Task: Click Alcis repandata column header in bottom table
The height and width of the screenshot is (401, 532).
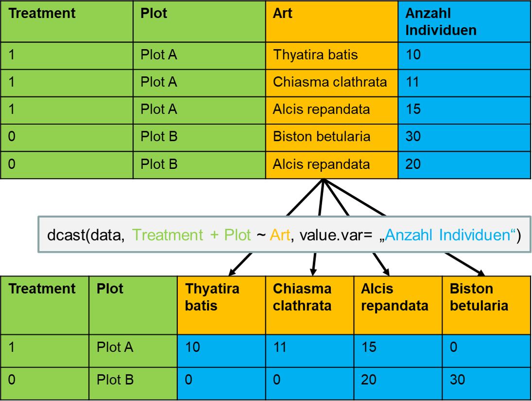Action: tap(395, 297)
